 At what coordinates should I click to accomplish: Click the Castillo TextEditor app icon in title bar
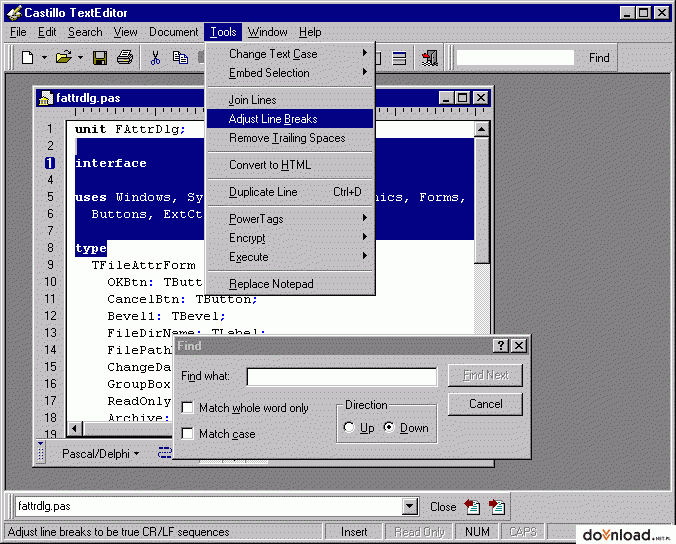(14, 13)
